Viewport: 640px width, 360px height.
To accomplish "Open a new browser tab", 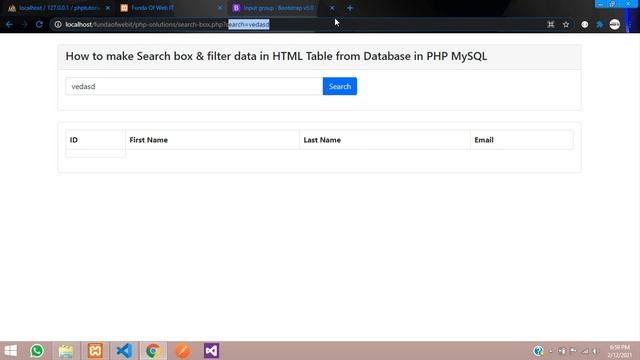I will coord(350,8).
